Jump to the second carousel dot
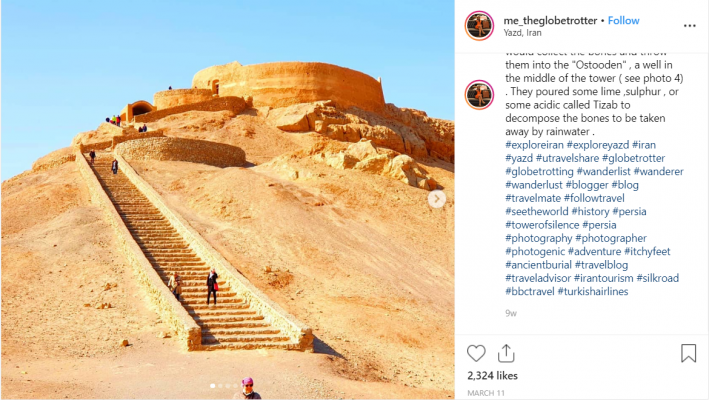Image resolution: width=709 pixels, height=400 pixels. 220,386
